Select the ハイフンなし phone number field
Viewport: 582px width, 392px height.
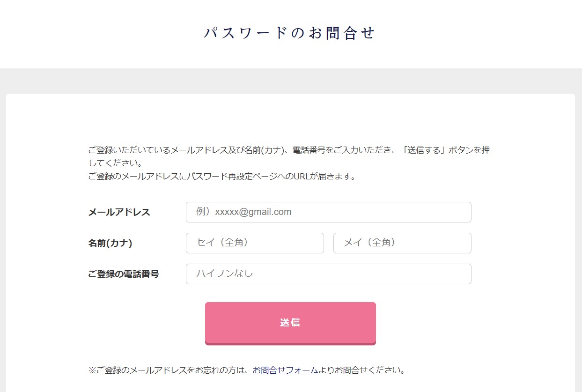[328, 274]
